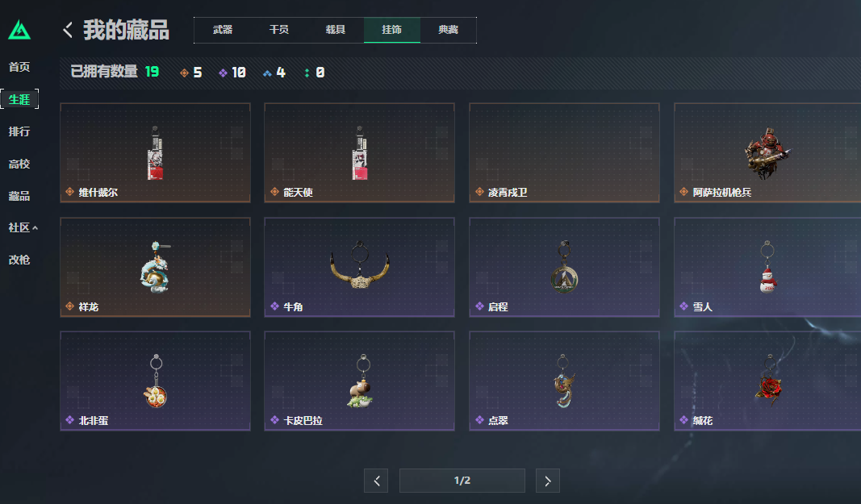The image size is (861, 504).
Task: Select the 启程 medallion charm icon
Action: tap(564, 268)
